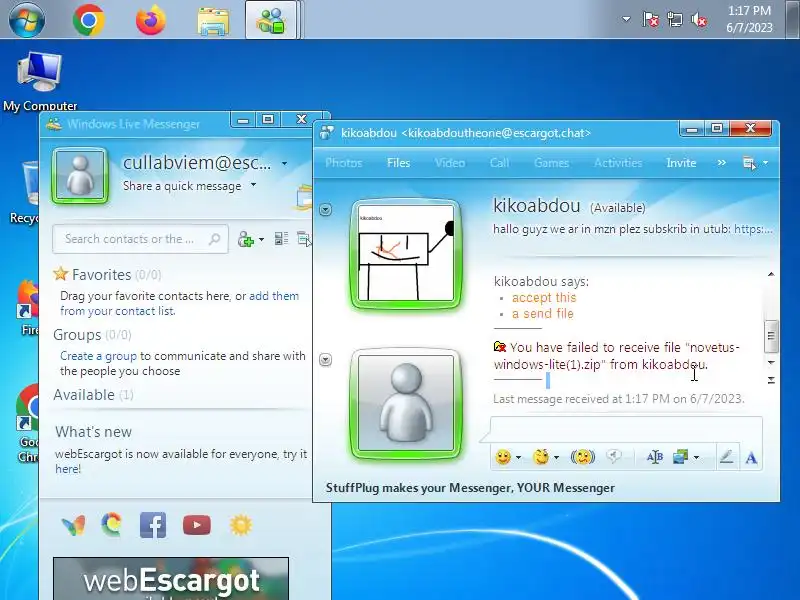The height and width of the screenshot is (600, 800).
Task: Click Invite in chat toolbar
Action: (681, 163)
